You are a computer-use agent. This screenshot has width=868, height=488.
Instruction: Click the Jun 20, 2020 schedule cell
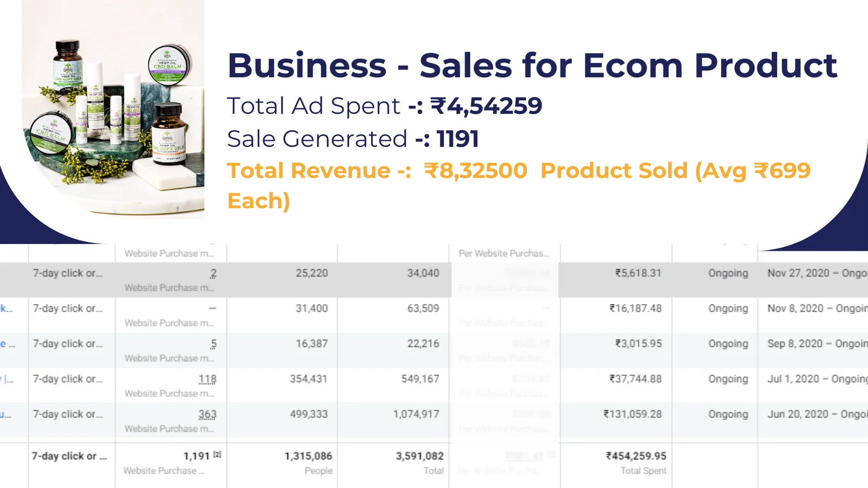pyautogui.click(x=816, y=414)
